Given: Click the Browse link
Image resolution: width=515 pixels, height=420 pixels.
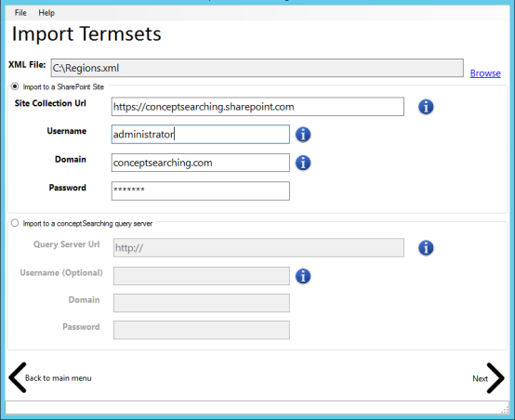Looking at the screenshot, I should pyautogui.click(x=485, y=72).
